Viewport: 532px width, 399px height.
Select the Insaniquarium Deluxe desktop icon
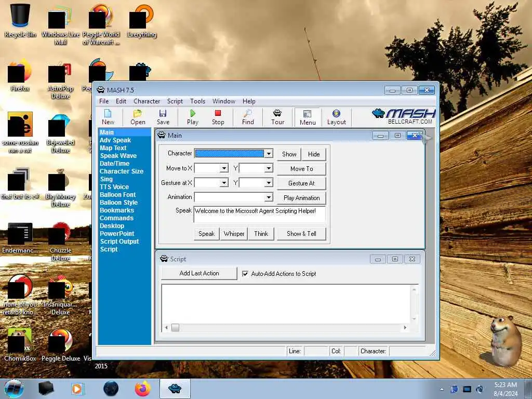(x=60, y=295)
